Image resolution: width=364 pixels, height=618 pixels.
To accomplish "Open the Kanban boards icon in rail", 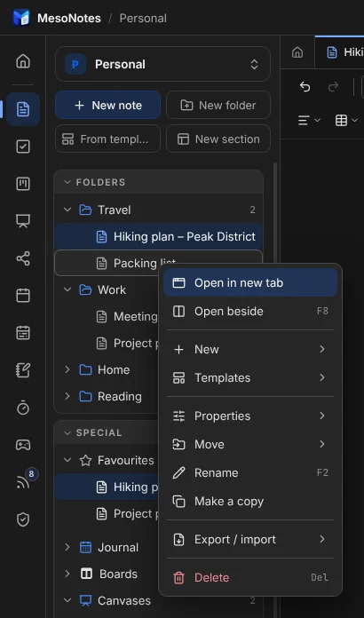I will coord(23,184).
